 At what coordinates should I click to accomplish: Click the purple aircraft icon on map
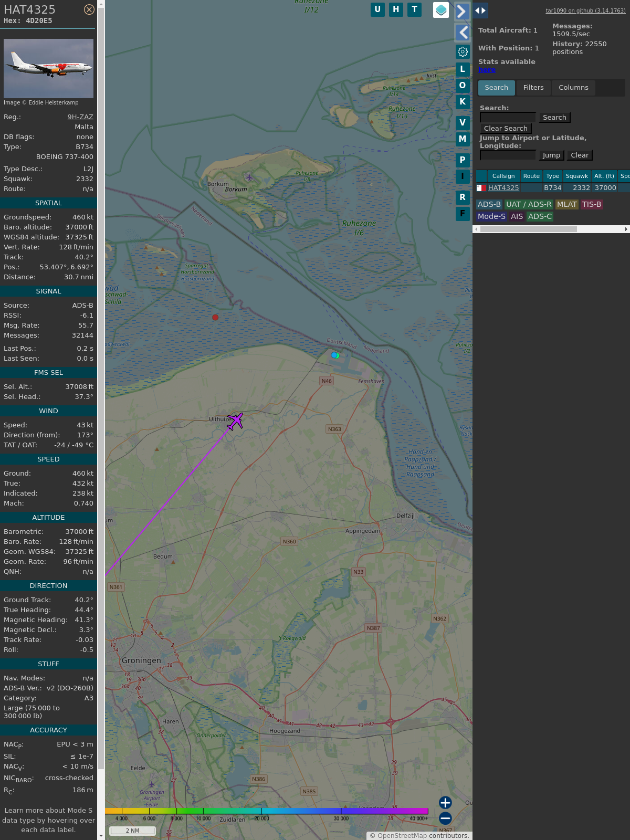[235, 421]
